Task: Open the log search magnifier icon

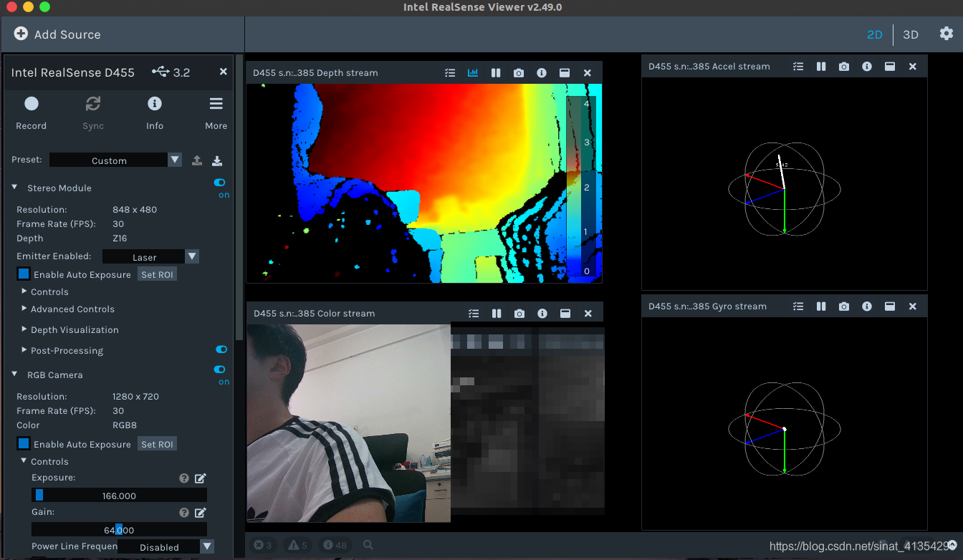Action: [x=368, y=545]
